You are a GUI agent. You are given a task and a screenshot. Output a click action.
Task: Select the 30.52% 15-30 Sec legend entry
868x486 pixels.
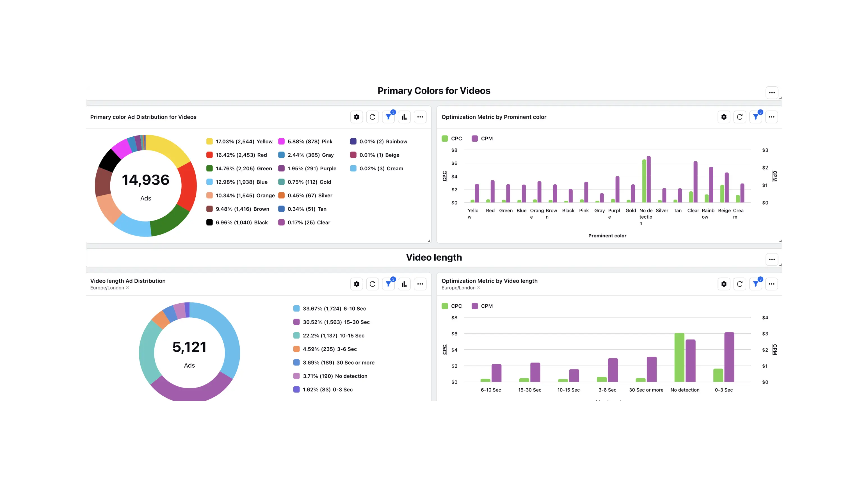pos(332,322)
